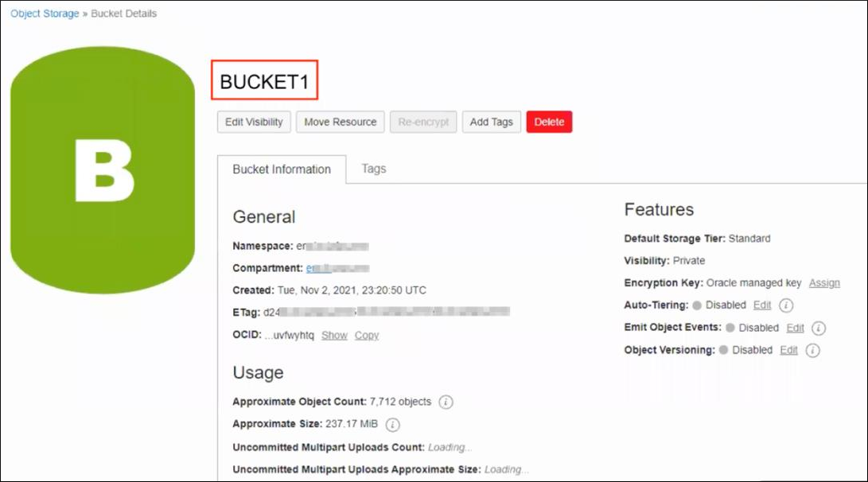Screen dimensions: 868x482
Task: Click the '237.17 MiB' size value
Action: click(x=352, y=424)
